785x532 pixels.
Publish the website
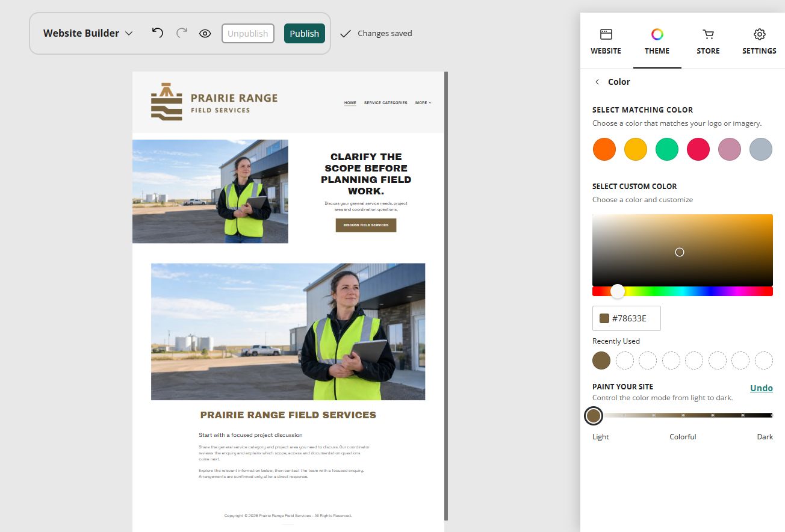305,33
